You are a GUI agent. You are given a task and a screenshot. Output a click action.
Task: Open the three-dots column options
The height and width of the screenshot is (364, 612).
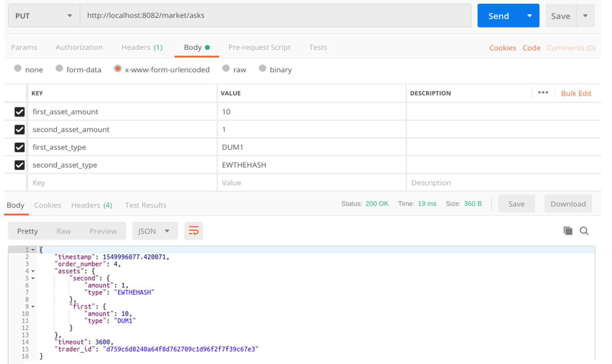tap(543, 93)
